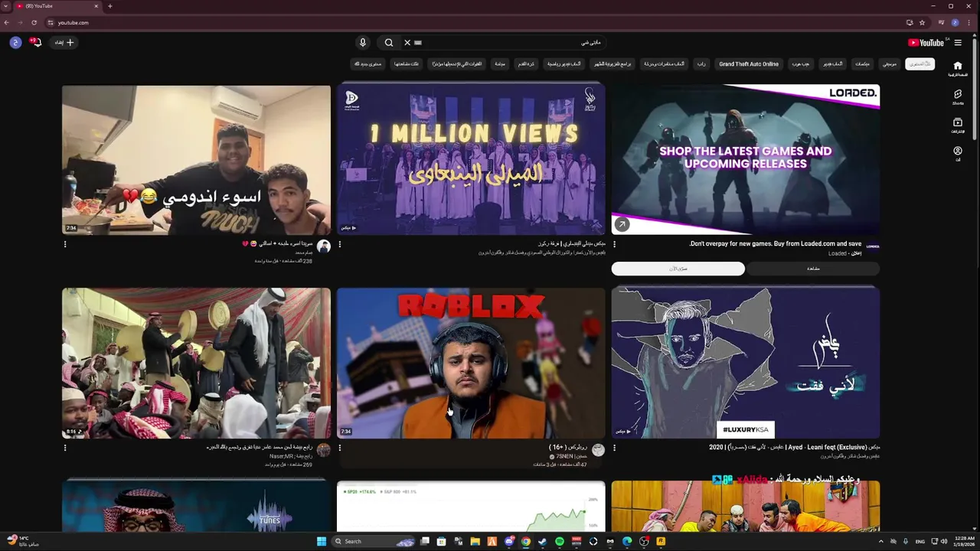Open options for the Loaded.com ad
Image resolution: width=980 pixels, height=551 pixels.
click(x=614, y=245)
